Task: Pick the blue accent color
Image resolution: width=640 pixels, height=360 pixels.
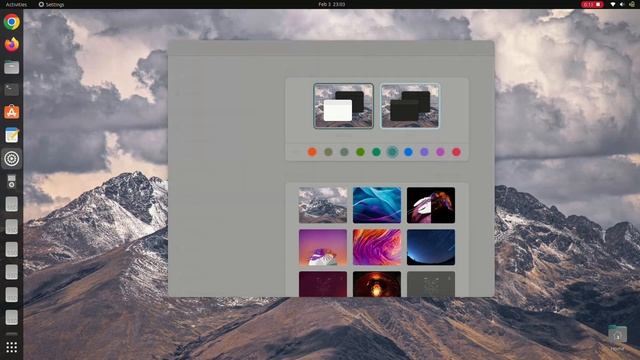Action: pyautogui.click(x=408, y=152)
